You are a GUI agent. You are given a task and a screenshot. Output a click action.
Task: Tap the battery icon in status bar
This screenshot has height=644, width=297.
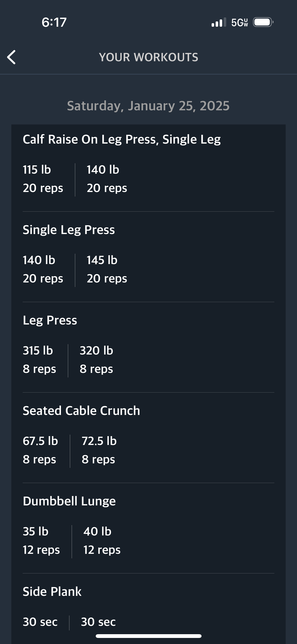(x=263, y=22)
